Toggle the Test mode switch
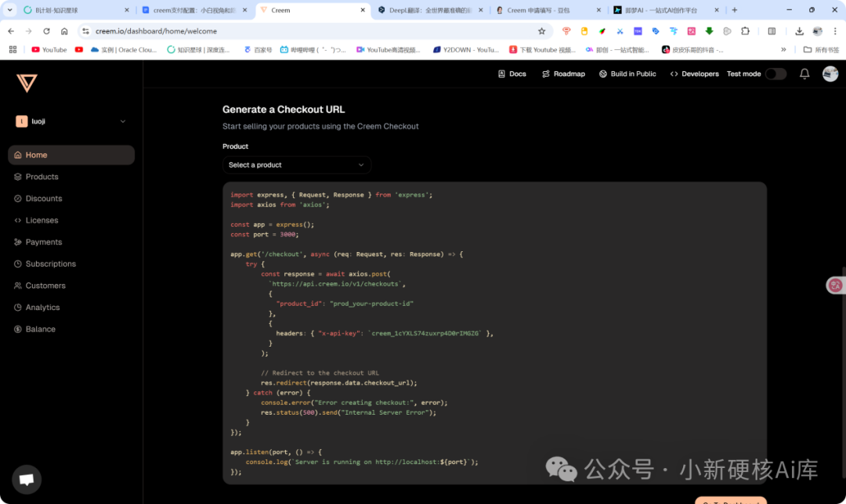The width and height of the screenshot is (846, 504). [775, 74]
